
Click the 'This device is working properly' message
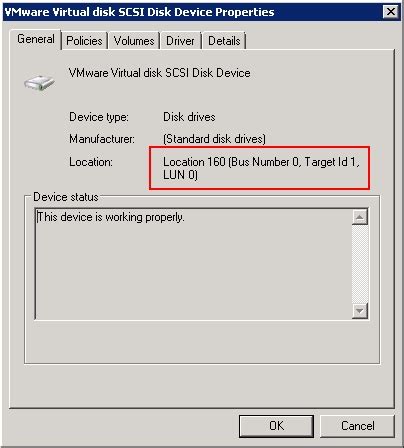click(110, 217)
